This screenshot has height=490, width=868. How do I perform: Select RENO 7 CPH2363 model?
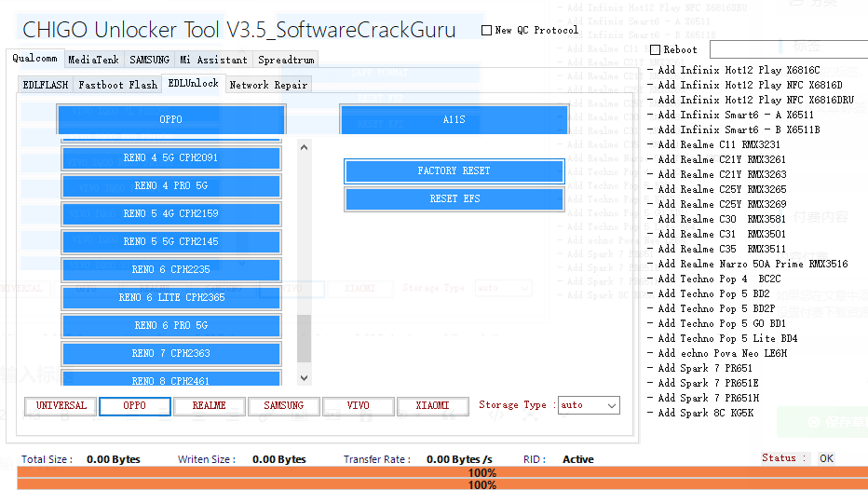[x=170, y=353]
